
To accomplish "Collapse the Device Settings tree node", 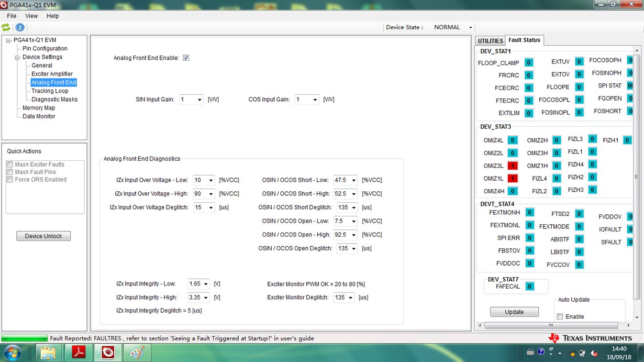I will (17, 57).
